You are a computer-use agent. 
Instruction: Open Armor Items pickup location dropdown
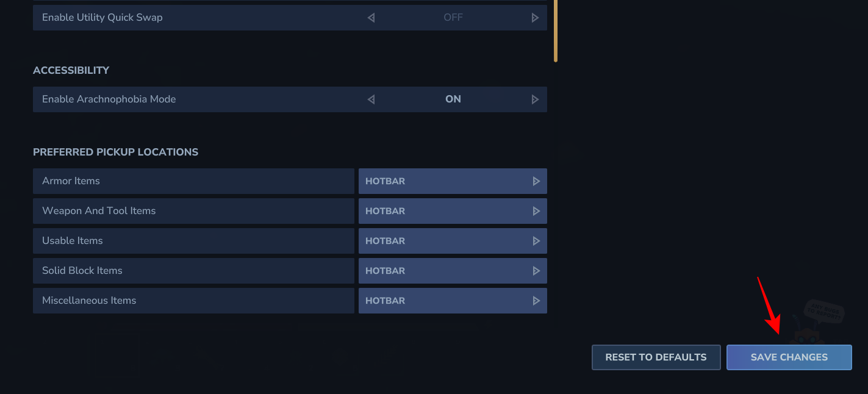point(453,181)
